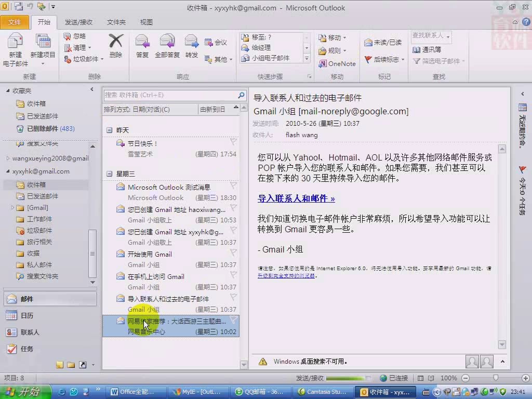The height and width of the screenshot is (399, 532).
Task: Open the 文件 tab
Action: click(x=14, y=22)
